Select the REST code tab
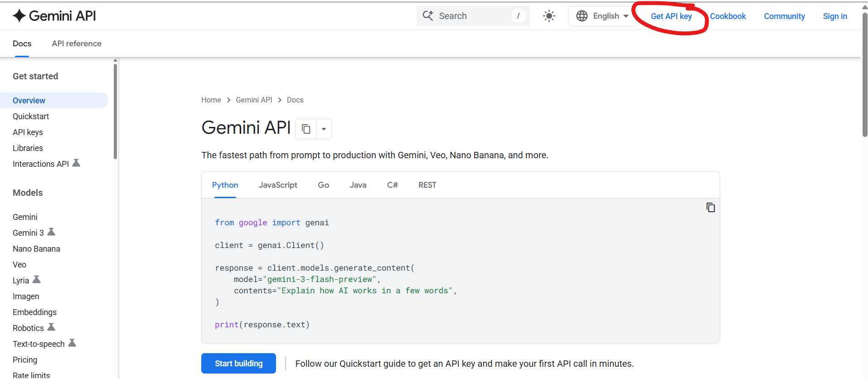The image size is (868, 379). tap(427, 185)
